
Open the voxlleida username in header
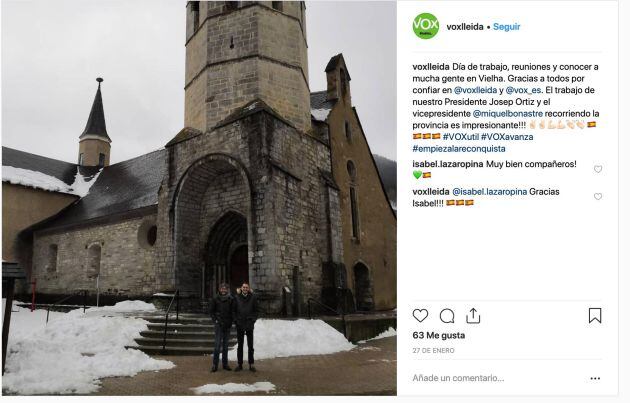[464, 27]
